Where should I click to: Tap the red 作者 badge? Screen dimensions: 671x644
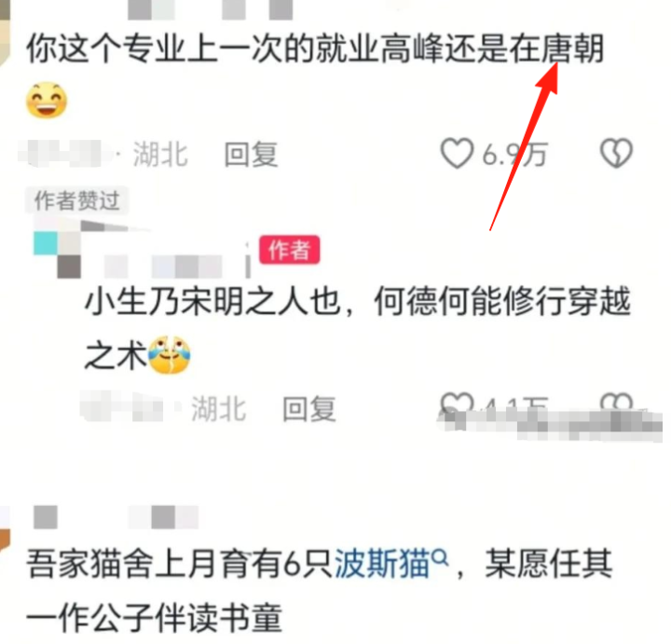point(289,250)
